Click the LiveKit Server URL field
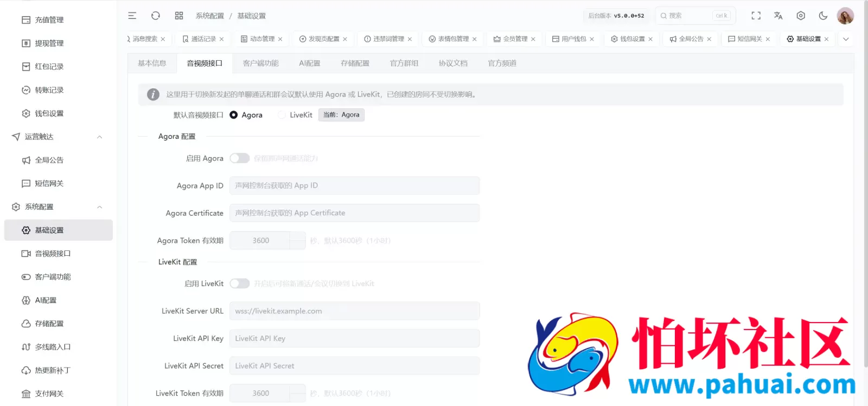Image resolution: width=868 pixels, height=406 pixels. [354, 311]
